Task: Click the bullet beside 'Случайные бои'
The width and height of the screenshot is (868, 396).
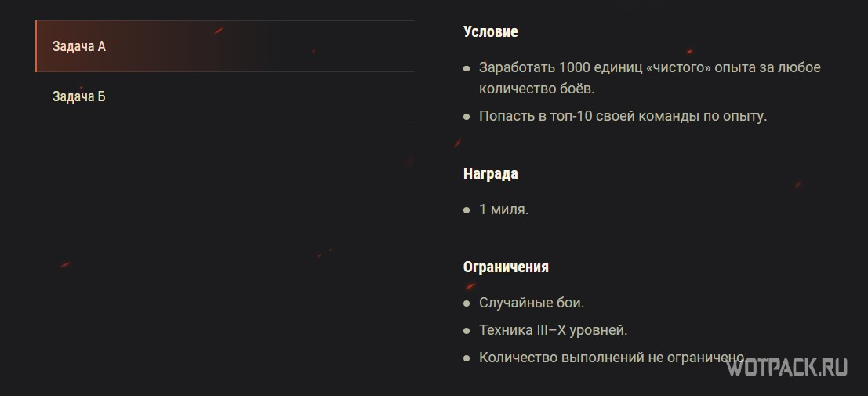Action: [467, 303]
